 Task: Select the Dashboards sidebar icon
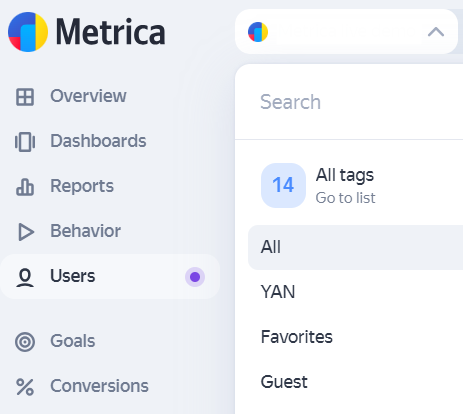25,142
